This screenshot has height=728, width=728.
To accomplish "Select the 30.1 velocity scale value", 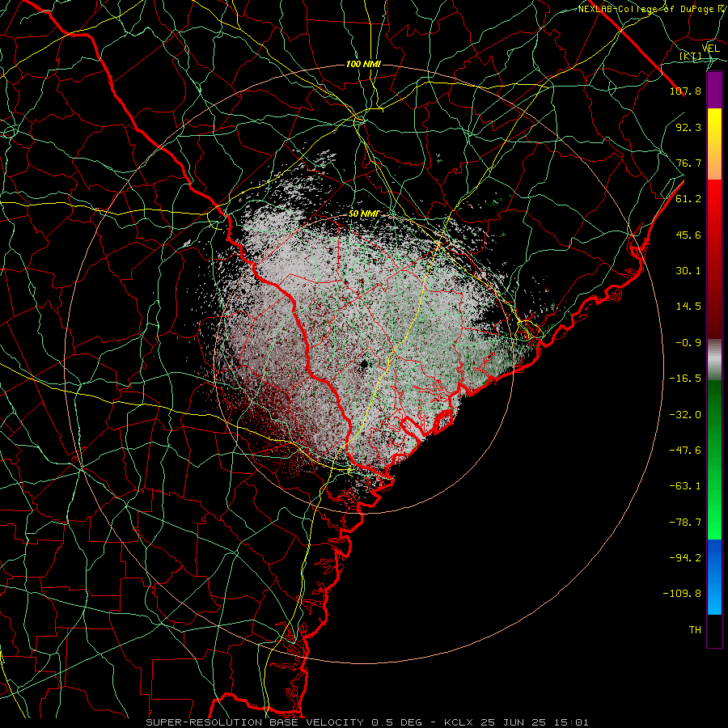I will 688,271.
